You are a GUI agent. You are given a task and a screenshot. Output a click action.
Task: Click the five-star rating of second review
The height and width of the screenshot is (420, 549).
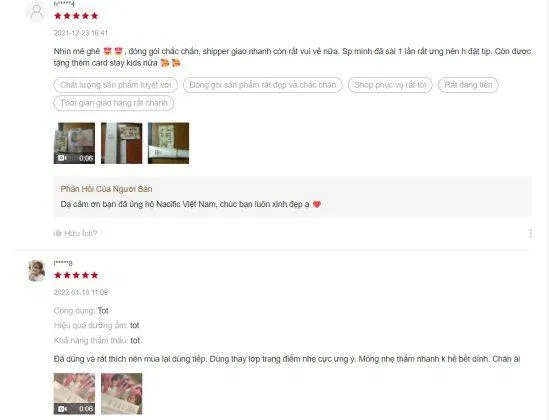[76, 275]
